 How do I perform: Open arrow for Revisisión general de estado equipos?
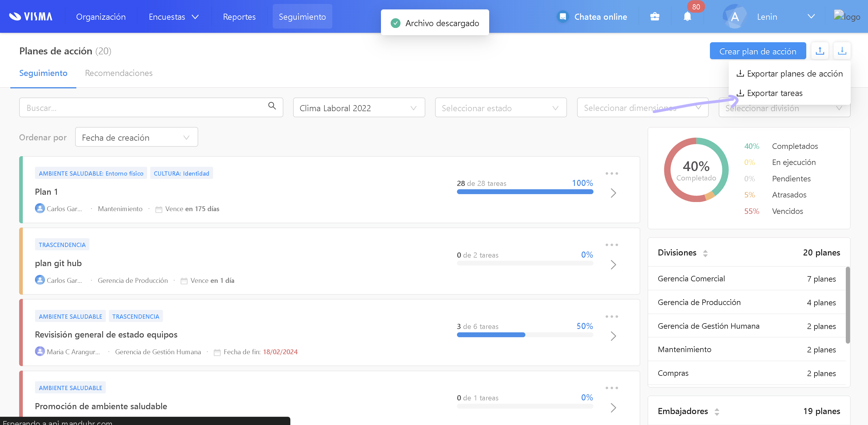click(613, 336)
